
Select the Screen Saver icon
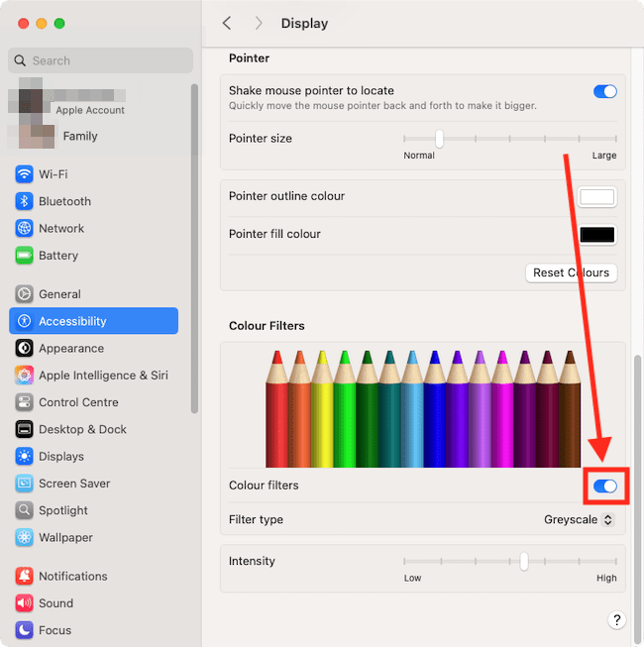[x=25, y=484]
